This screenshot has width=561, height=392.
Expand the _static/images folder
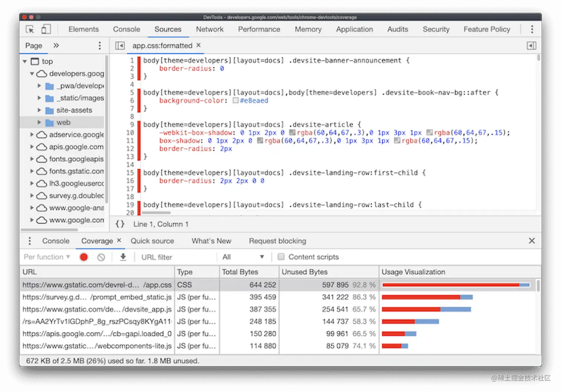click(39, 98)
